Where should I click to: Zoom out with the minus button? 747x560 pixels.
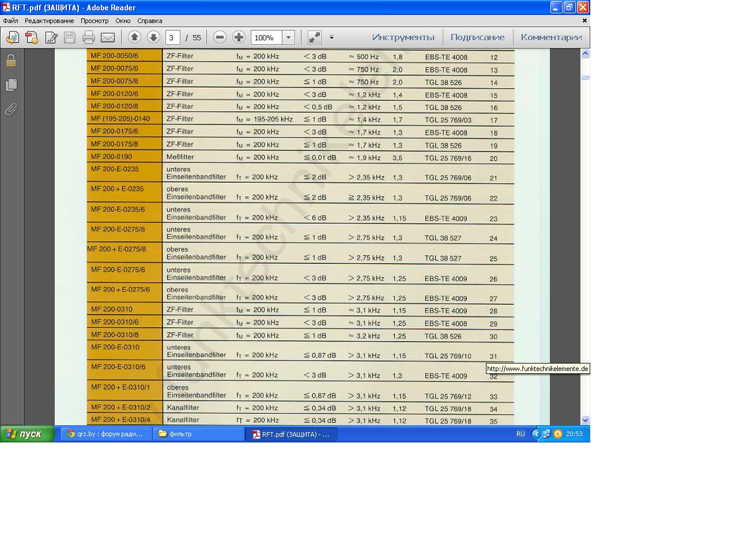point(220,37)
